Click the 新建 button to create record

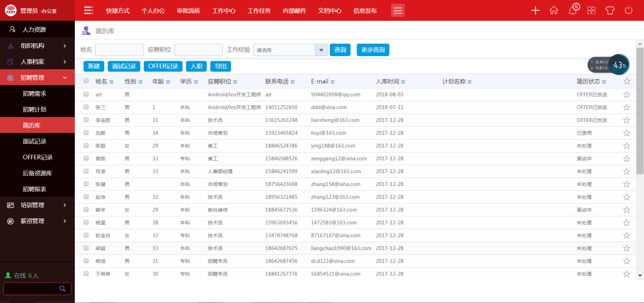(x=93, y=66)
